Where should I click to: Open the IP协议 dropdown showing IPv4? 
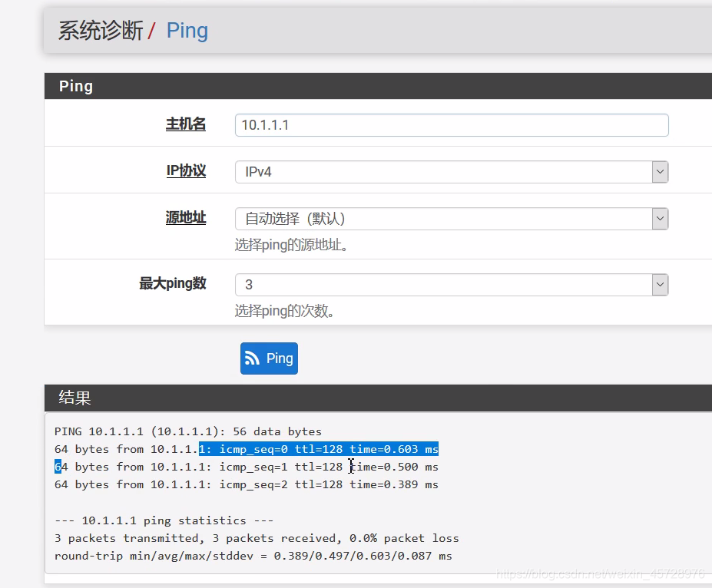[452, 172]
